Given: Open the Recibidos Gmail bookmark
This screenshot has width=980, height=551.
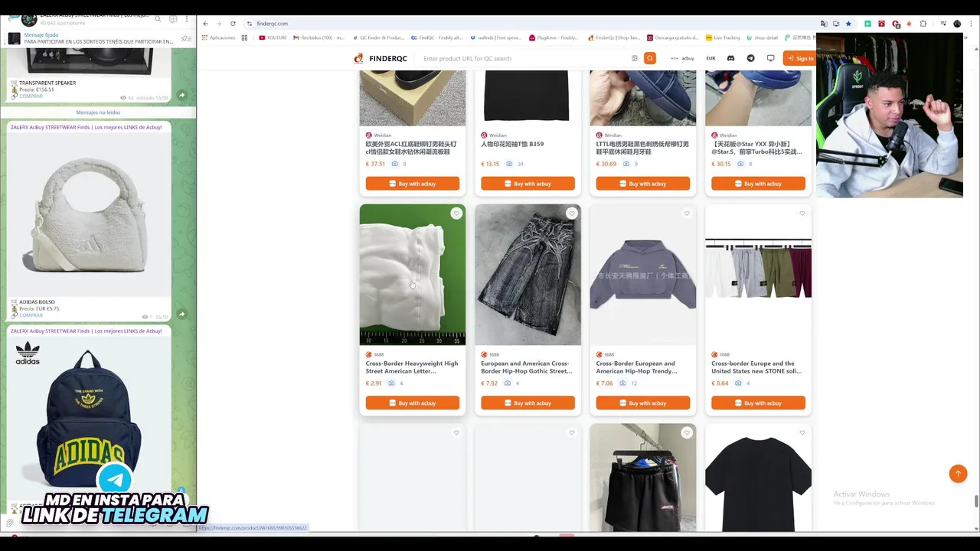Looking at the screenshot, I should point(319,37).
